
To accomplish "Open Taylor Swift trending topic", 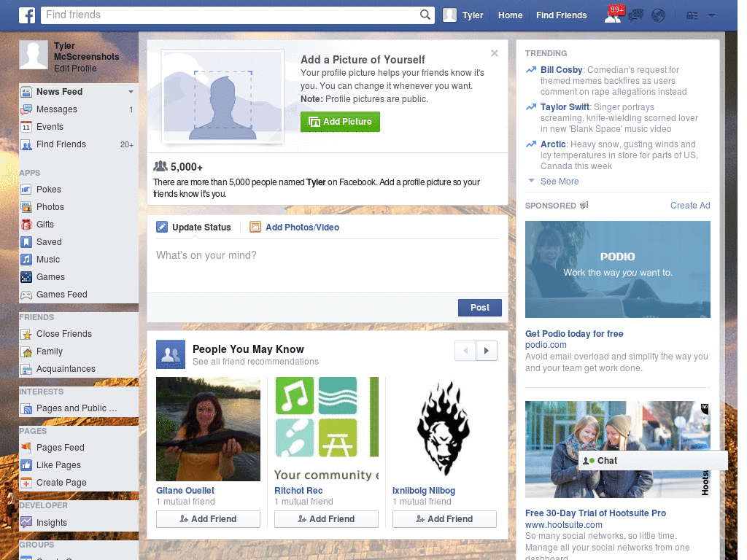I will point(565,107).
